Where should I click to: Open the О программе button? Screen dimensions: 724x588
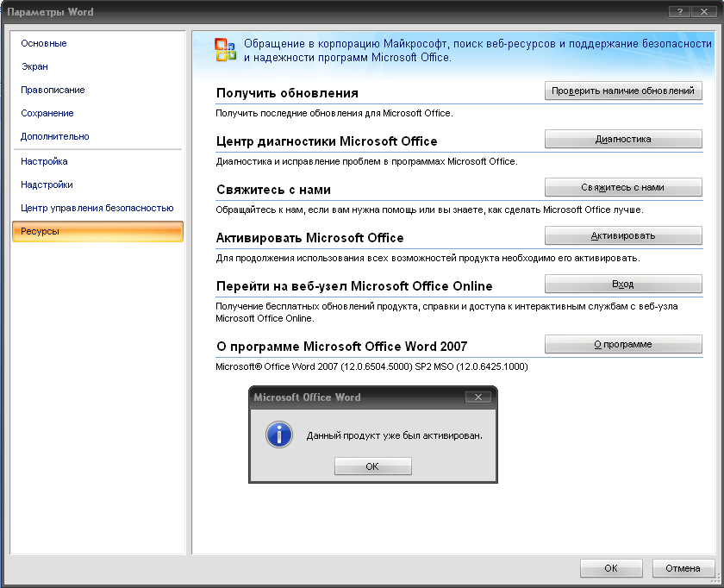coord(623,344)
